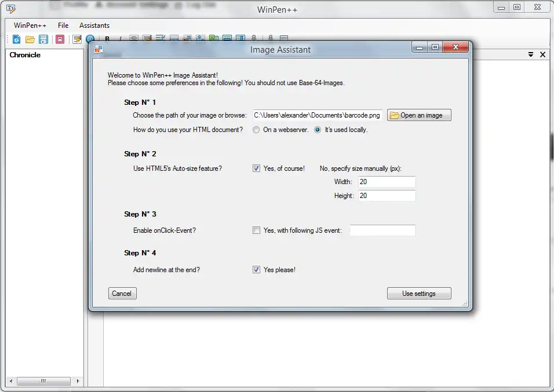
Task: Click the 'Step N° 4' heading
Action: pos(140,253)
